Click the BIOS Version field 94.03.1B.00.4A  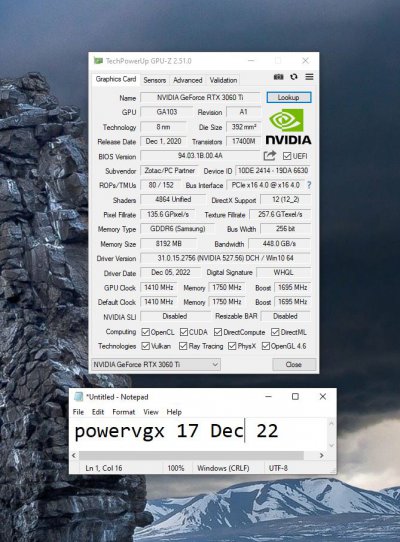(200, 156)
